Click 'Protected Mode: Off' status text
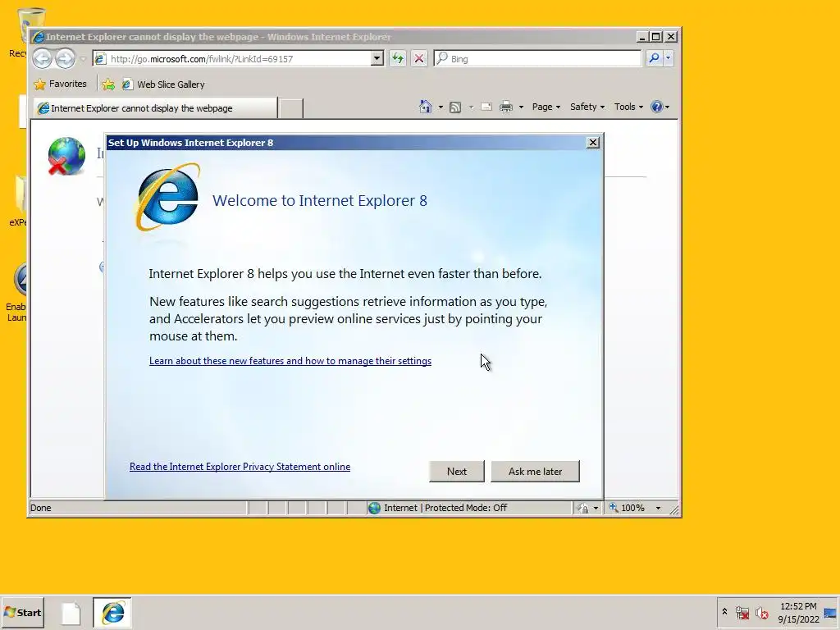This screenshot has height=630, width=840. click(466, 508)
